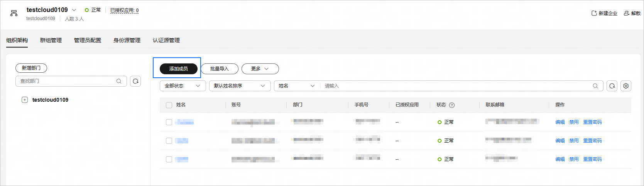
Task: Open the 更多 dropdown menu
Action: click(260, 69)
